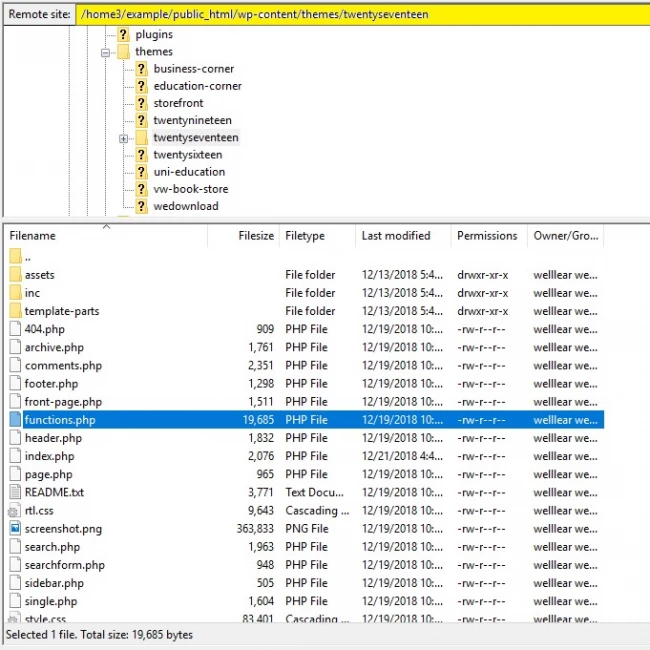Viewport: 650px width, 650px height.
Task: Click the 363,833 filesize cell
Action: 255,529
